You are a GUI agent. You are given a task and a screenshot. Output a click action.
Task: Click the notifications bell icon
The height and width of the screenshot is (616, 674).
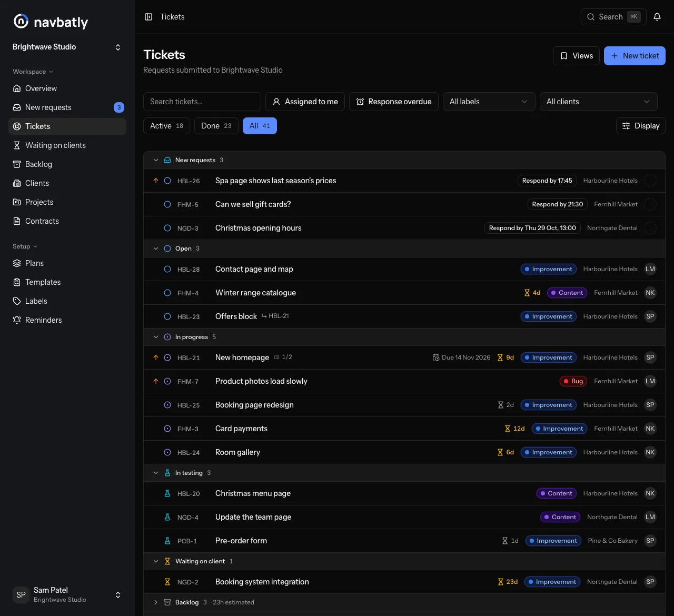pyautogui.click(x=657, y=17)
